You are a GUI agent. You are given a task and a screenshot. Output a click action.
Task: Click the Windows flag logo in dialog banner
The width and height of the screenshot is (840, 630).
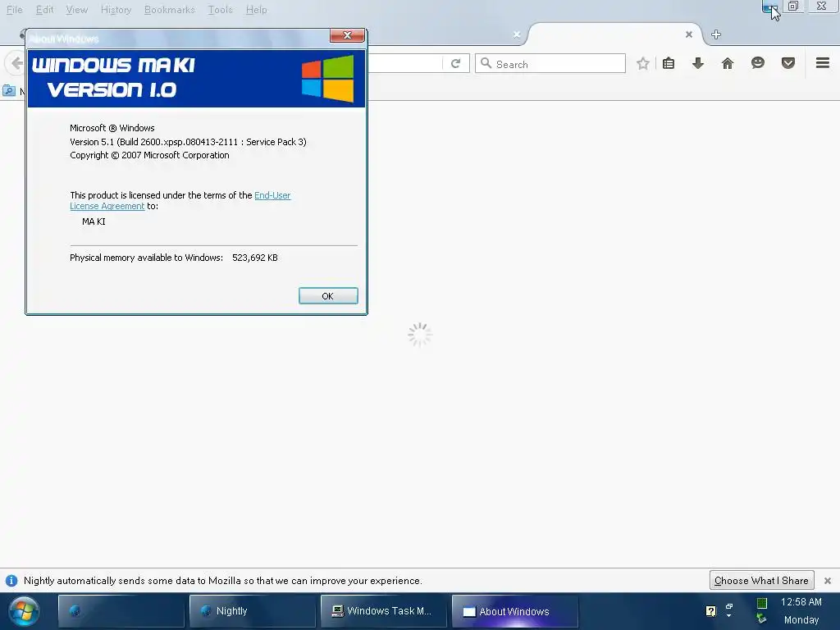327,78
